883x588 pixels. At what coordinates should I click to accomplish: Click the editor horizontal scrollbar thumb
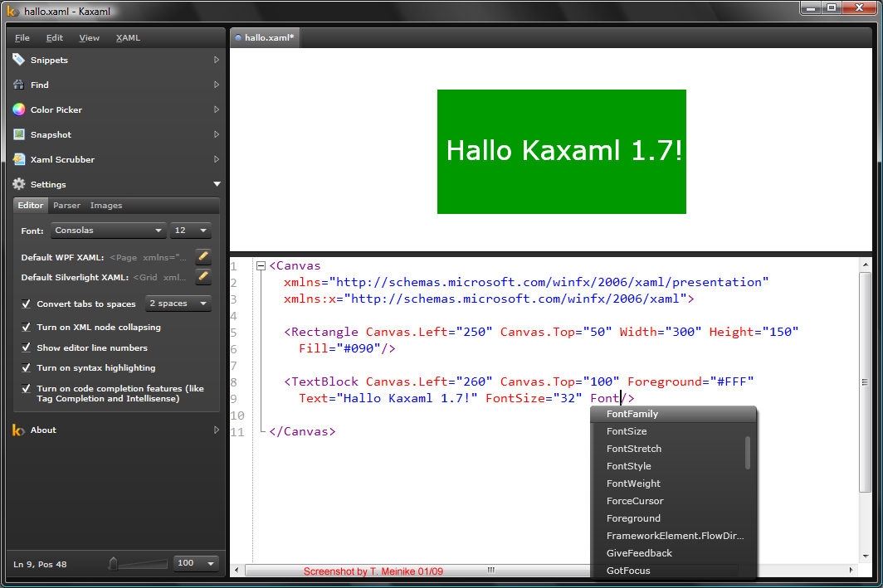491,570
